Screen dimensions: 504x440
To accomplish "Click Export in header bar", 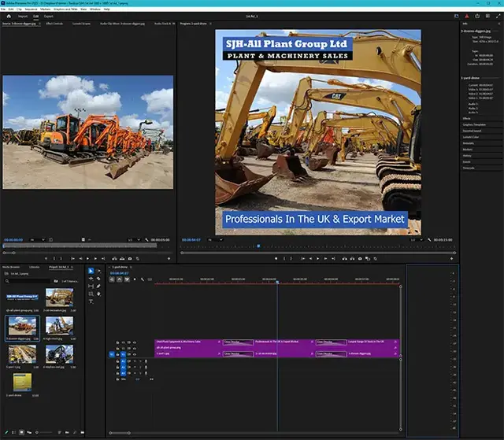I will (x=49, y=16).
